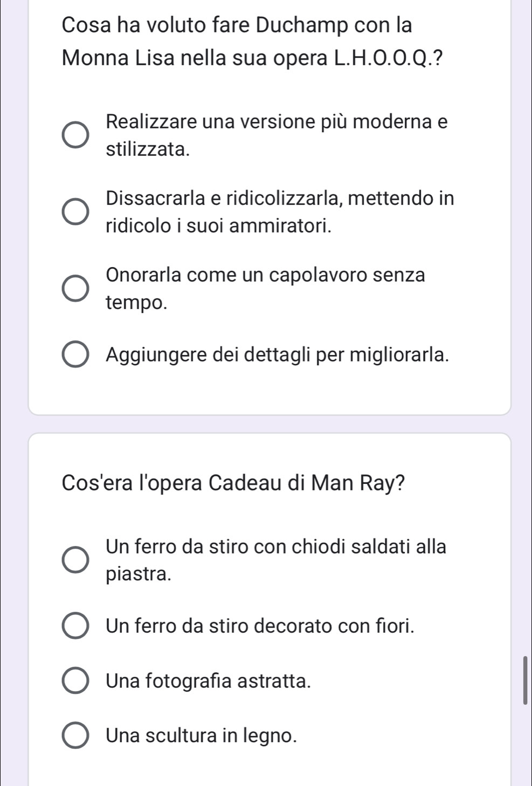This screenshot has height=786, width=532.
Task: Choose radio for 'Dissacrarla e ridicolizzarla' answer
Action: pos(75,212)
